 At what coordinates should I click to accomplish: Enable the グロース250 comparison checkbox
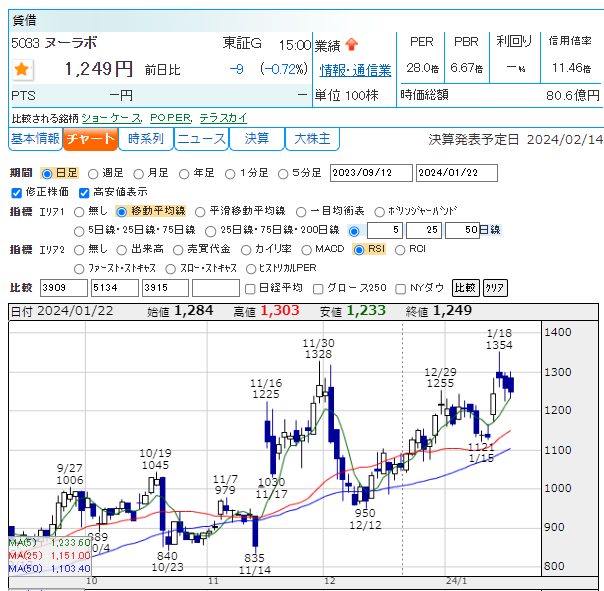[318, 289]
